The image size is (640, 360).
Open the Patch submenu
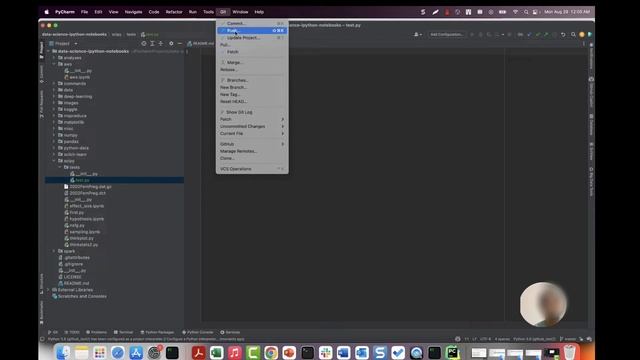click(252, 119)
